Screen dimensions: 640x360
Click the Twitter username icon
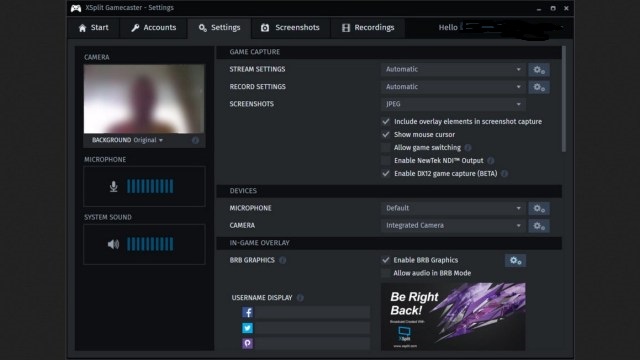tap(247, 328)
